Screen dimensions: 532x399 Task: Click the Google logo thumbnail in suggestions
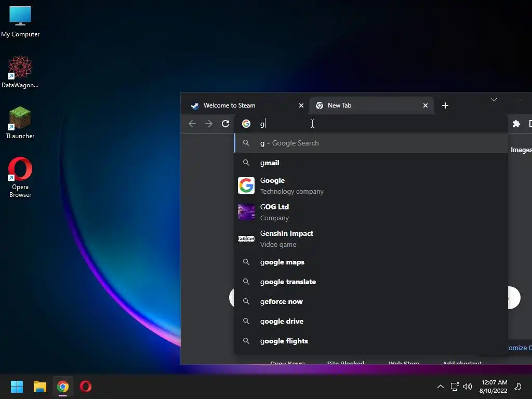pos(246,185)
